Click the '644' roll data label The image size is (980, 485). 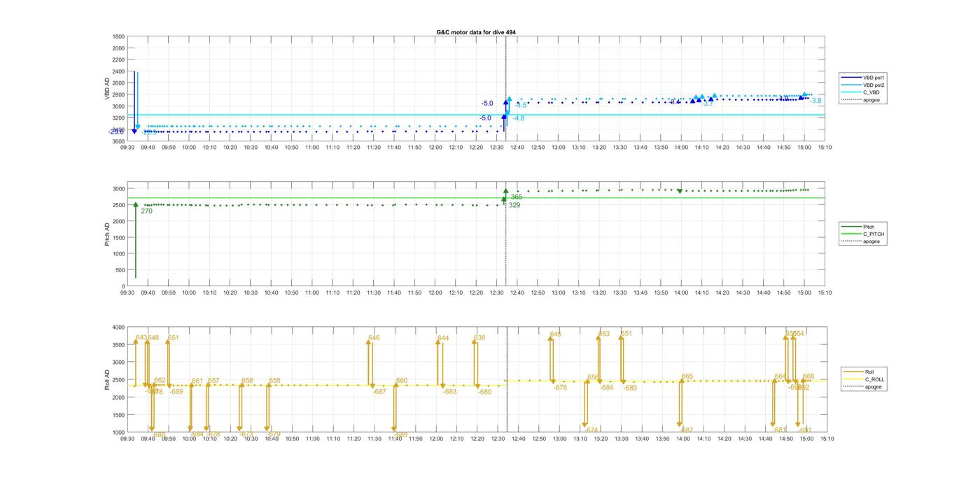point(443,338)
